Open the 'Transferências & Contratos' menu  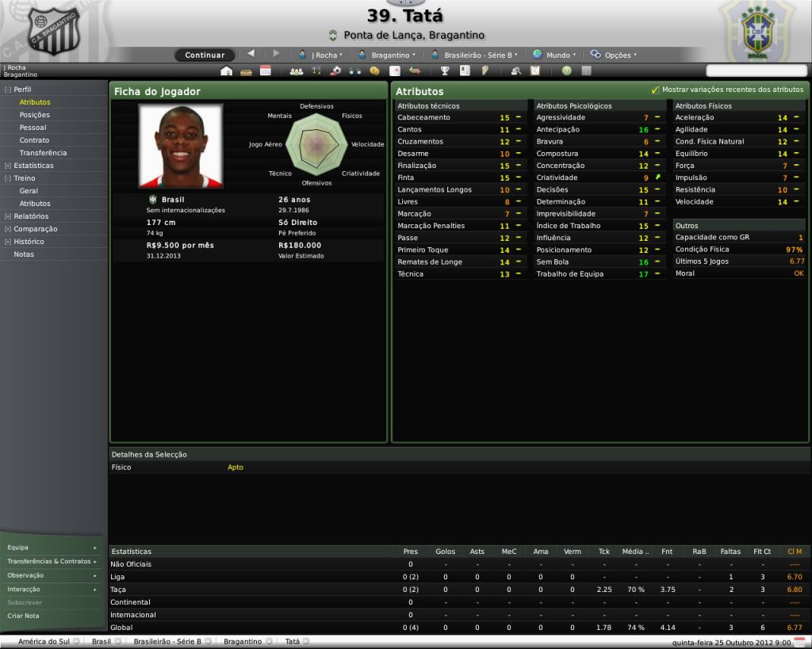[x=52, y=561]
